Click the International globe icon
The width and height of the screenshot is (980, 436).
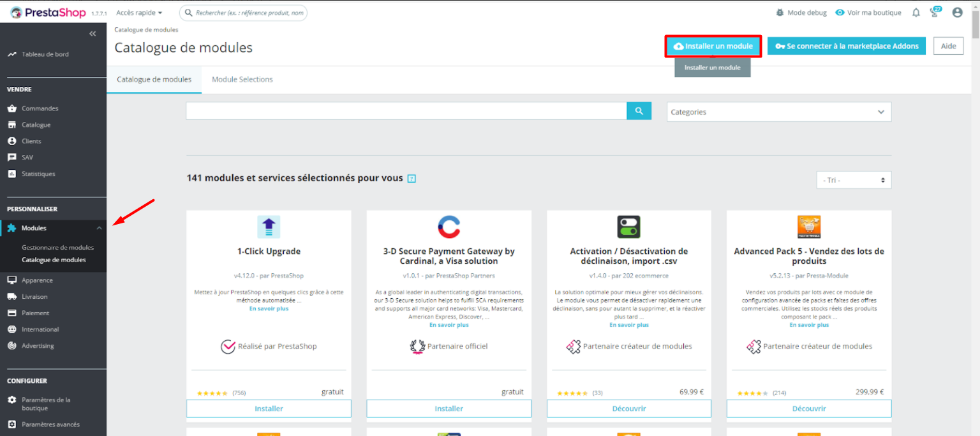pos(11,329)
